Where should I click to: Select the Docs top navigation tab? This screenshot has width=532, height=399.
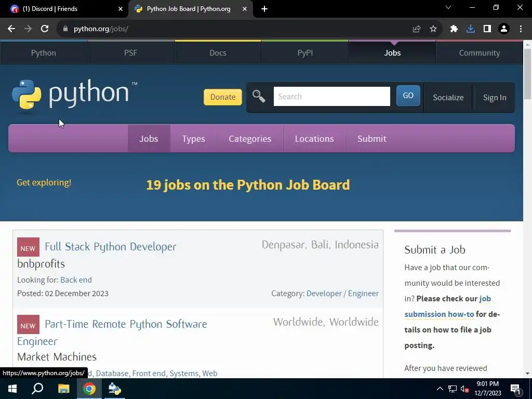[x=218, y=53]
